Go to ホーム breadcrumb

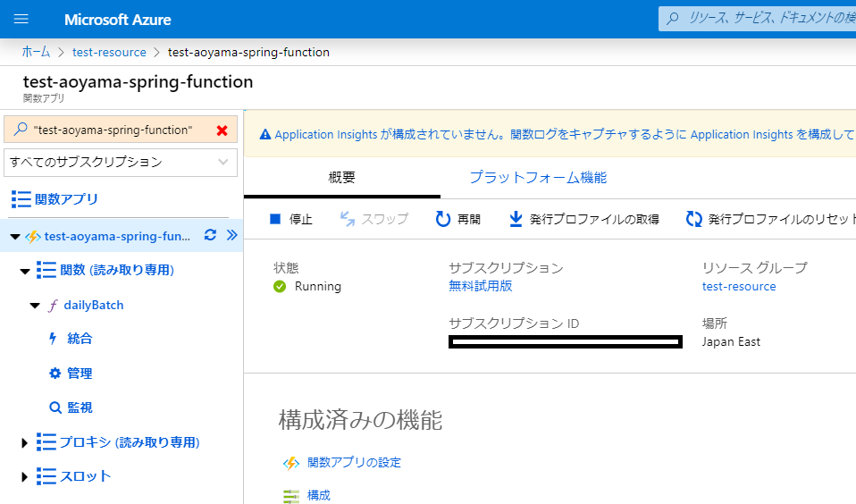36,52
